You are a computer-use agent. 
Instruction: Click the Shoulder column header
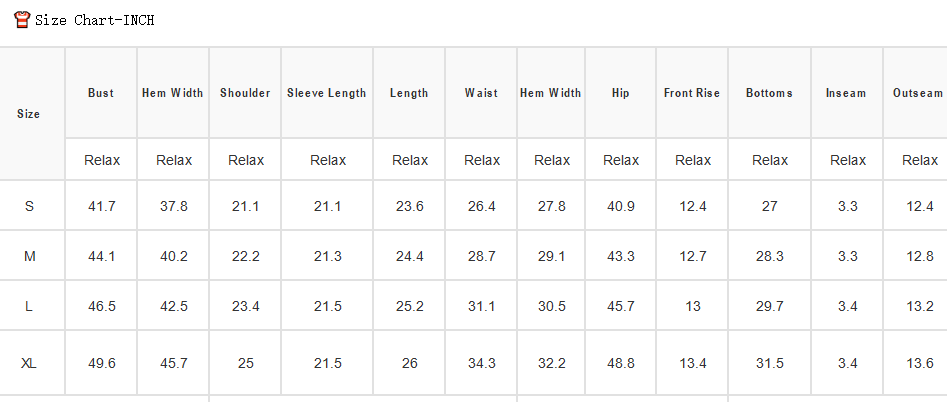245,93
